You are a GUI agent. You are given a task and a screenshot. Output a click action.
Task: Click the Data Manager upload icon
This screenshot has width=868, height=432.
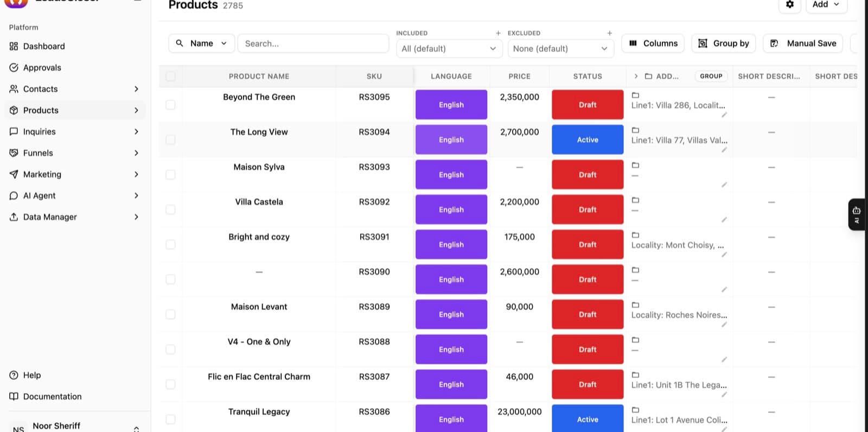pos(14,217)
